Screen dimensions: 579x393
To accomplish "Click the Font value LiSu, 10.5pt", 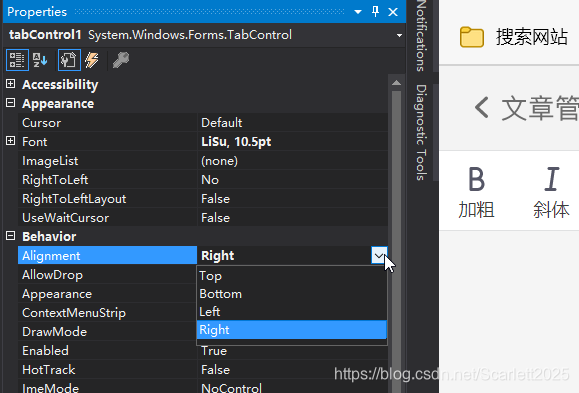I will pos(236,142).
